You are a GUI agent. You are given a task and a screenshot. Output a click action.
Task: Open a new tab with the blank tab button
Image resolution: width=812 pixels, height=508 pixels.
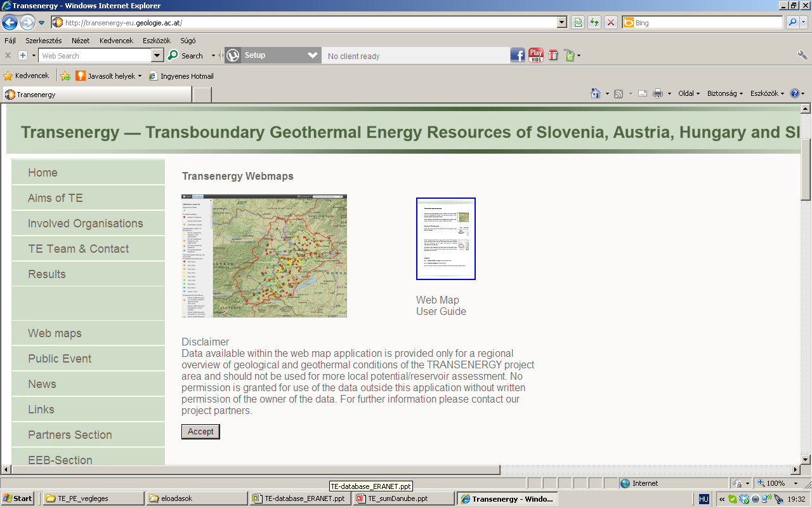202,95
